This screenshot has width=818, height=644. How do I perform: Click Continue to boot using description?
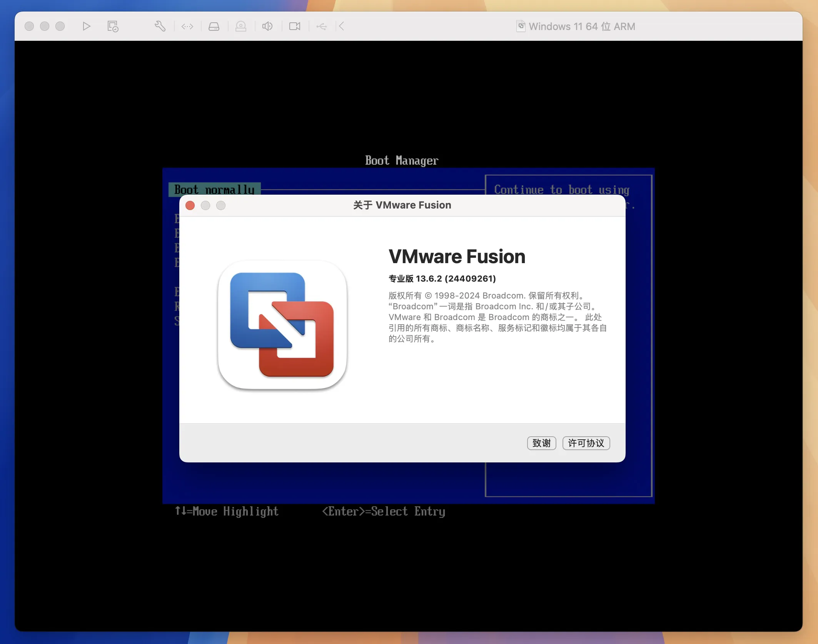click(x=562, y=189)
